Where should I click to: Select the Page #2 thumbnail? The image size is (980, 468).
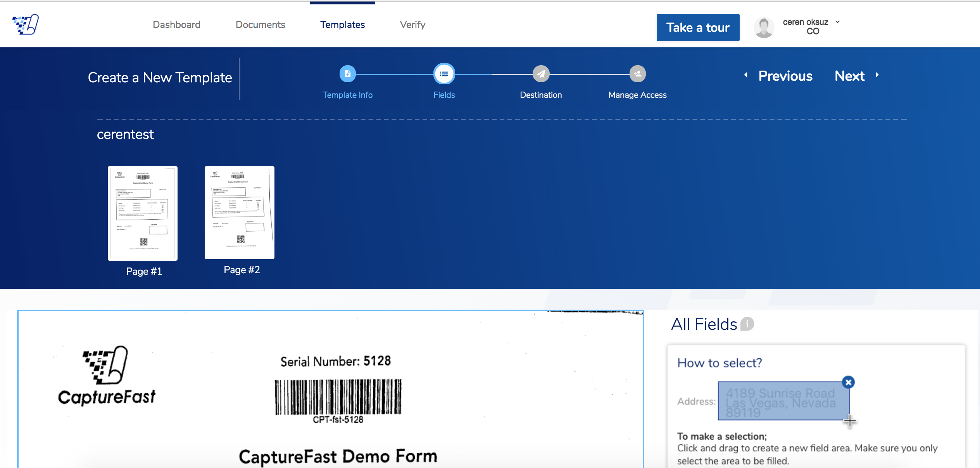(240, 213)
